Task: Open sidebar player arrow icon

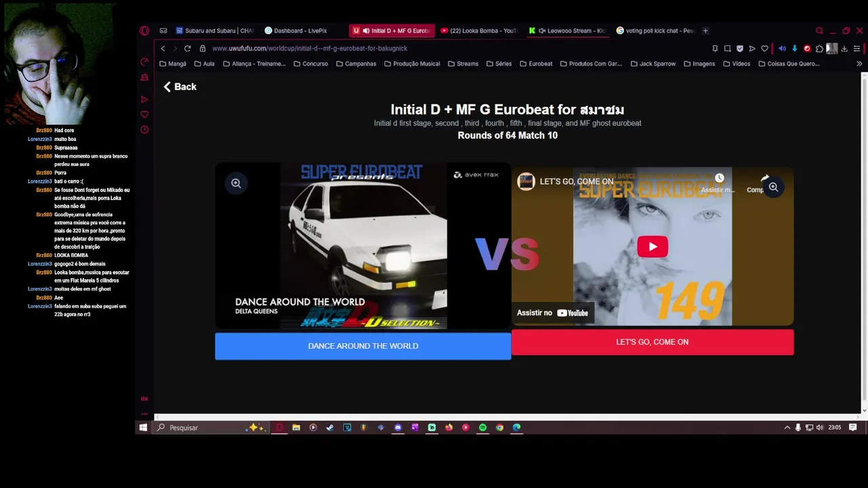Action: point(144,99)
